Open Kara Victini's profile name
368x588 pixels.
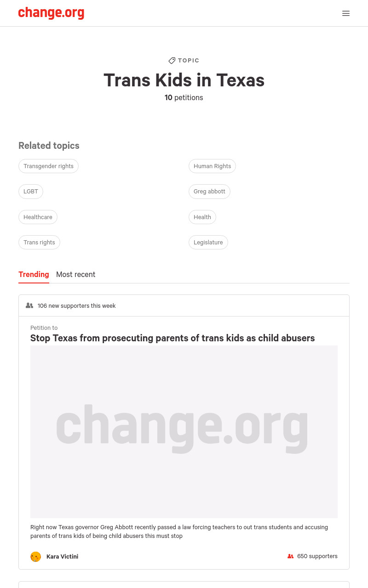coord(62,556)
